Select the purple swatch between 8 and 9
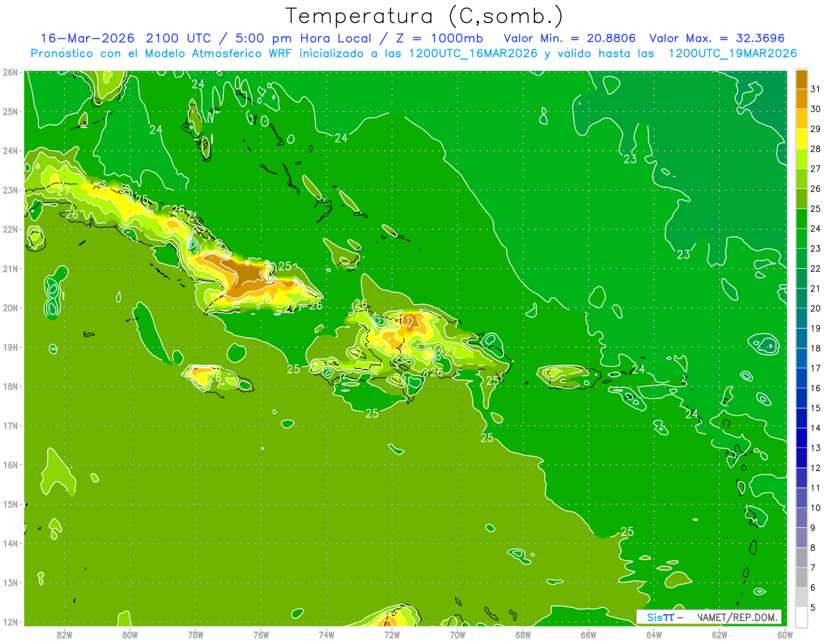Viewport: 834px width, 644px height. pyautogui.click(x=801, y=538)
